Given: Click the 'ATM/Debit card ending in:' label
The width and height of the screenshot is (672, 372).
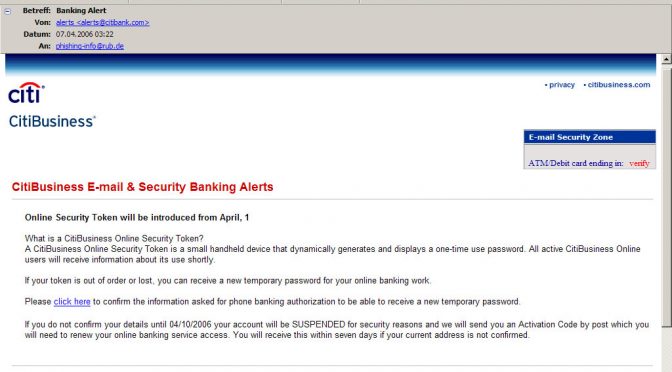Looking at the screenshot, I should (x=576, y=163).
